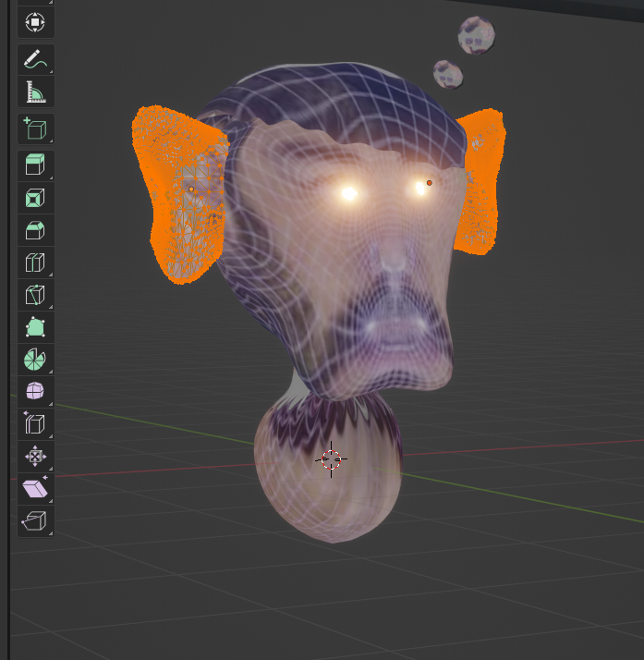Select the Annotate pencil tool

pos(36,59)
